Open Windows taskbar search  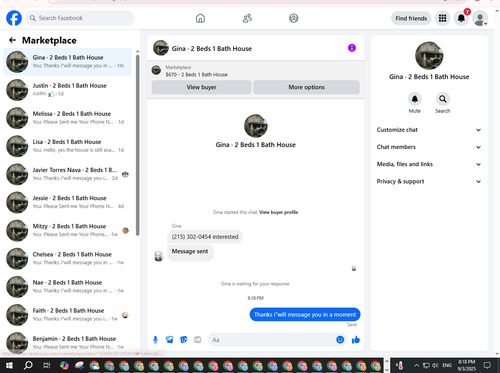click(x=28, y=365)
